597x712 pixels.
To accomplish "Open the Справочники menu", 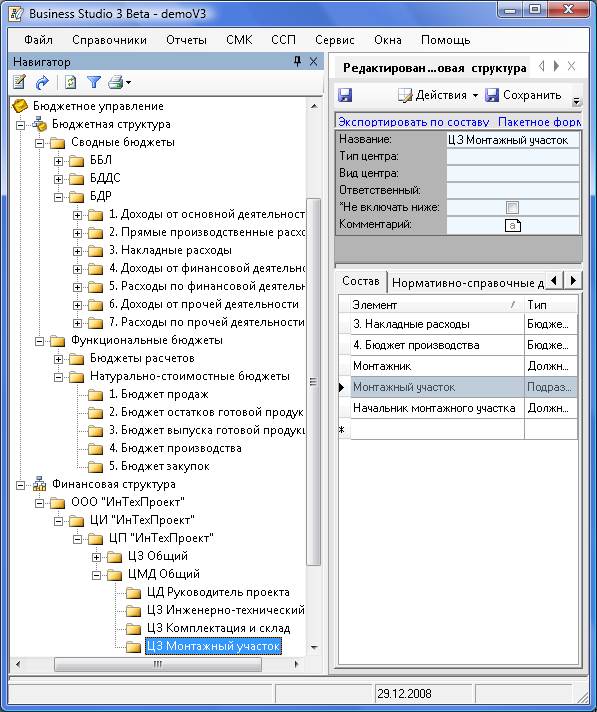I will [x=109, y=40].
